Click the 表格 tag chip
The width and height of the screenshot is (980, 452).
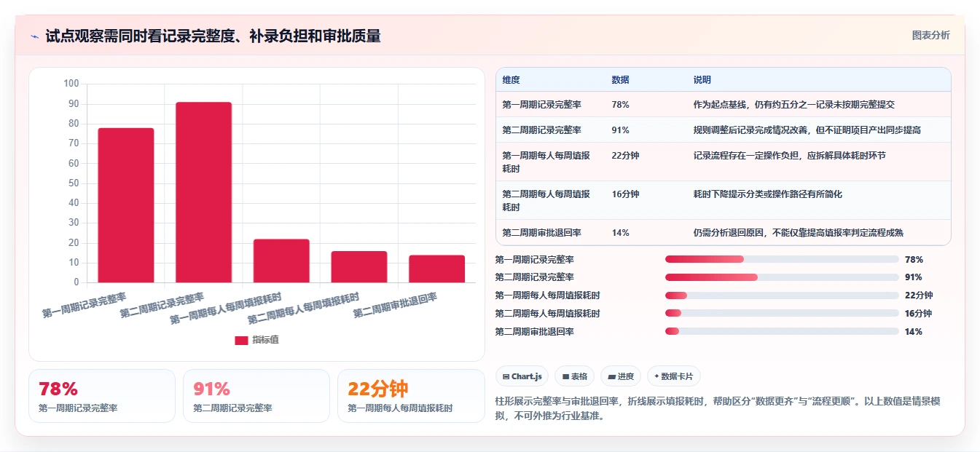[x=575, y=376]
